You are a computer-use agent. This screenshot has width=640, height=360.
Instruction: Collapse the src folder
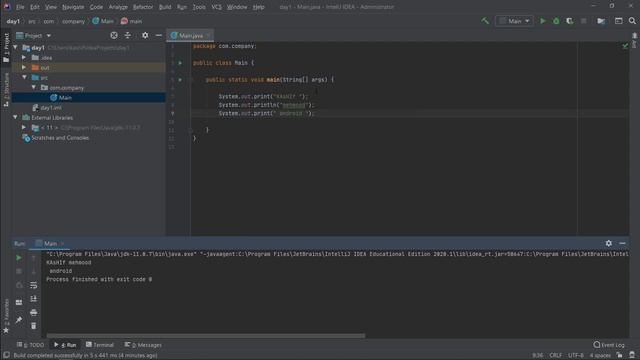[24, 77]
